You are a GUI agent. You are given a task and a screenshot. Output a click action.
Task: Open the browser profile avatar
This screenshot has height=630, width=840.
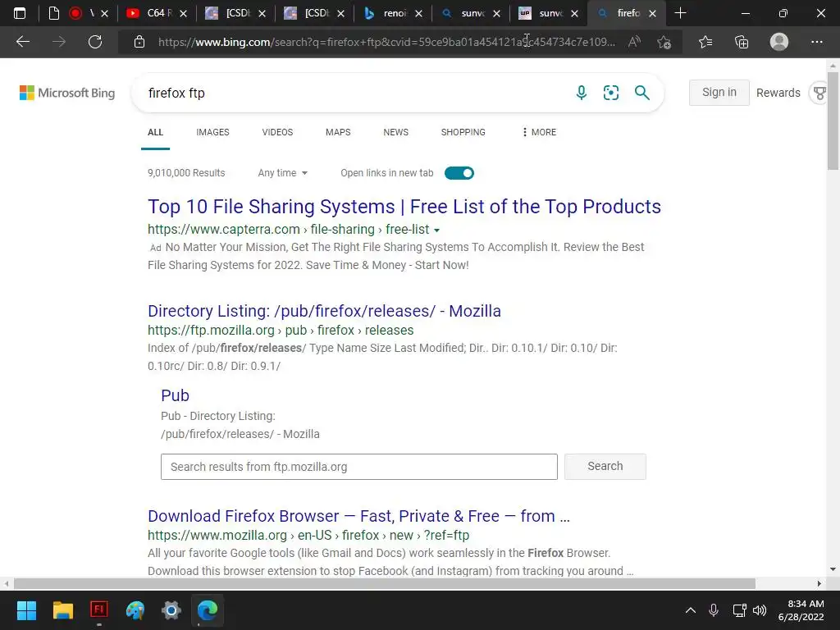pyautogui.click(x=779, y=42)
